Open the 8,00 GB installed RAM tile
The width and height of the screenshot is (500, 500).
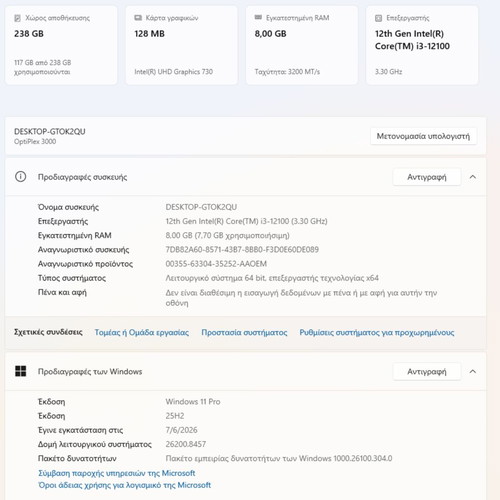pyautogui.click(x=302, y=45)
